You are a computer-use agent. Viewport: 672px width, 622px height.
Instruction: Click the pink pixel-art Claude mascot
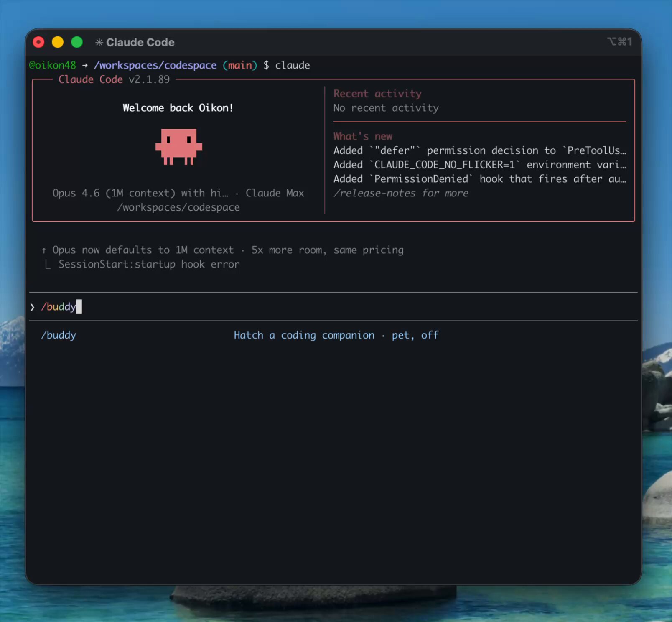point(179,146)
